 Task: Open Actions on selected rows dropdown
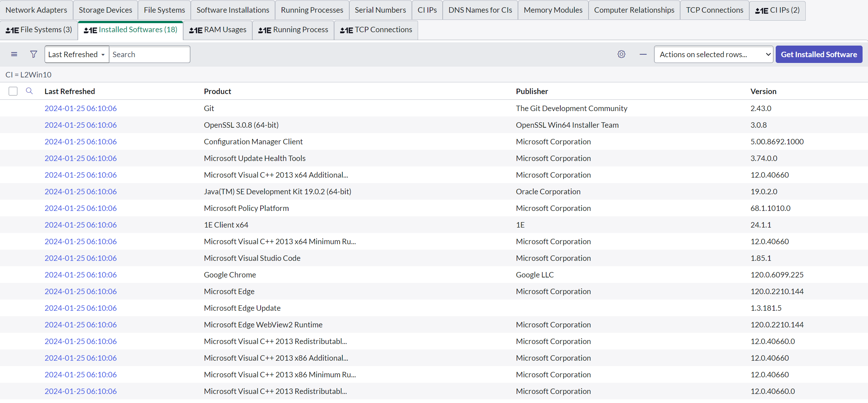point(713,54)
